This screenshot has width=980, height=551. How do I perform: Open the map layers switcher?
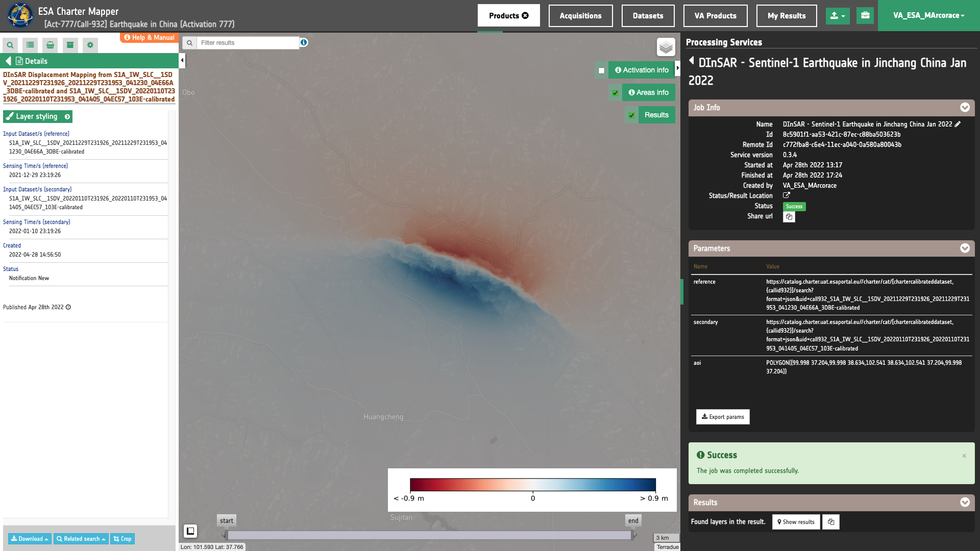666,47
